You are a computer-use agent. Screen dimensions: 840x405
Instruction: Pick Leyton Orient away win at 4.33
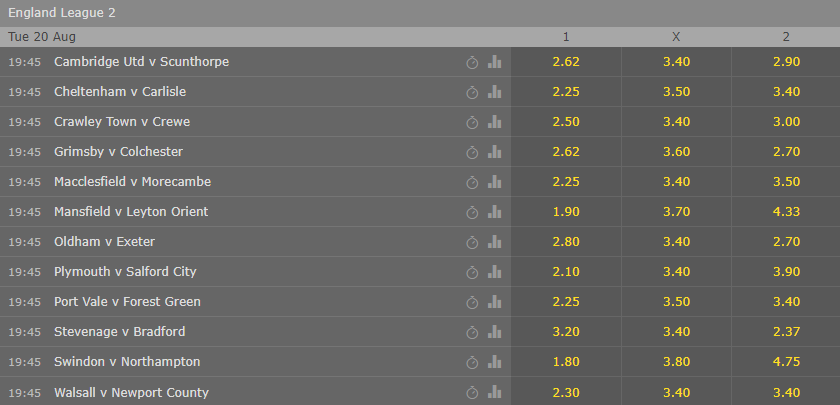click(x=786, y=212)
